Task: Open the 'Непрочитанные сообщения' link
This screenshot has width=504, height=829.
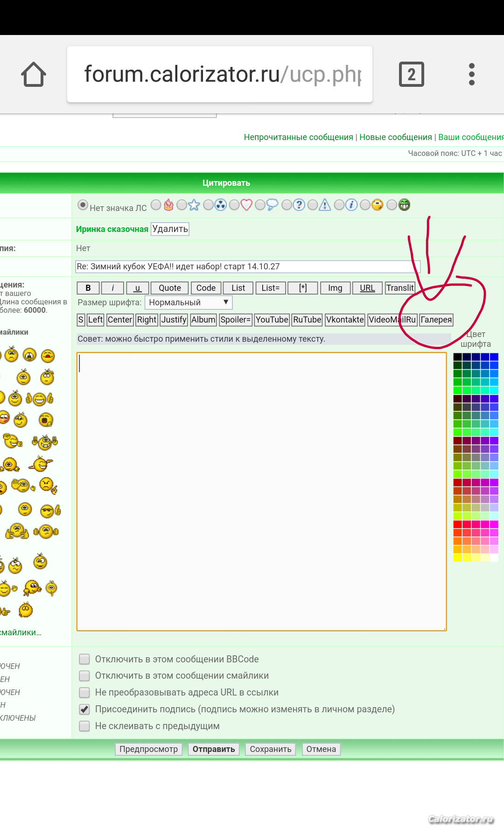Action: (x=298, y=137)
